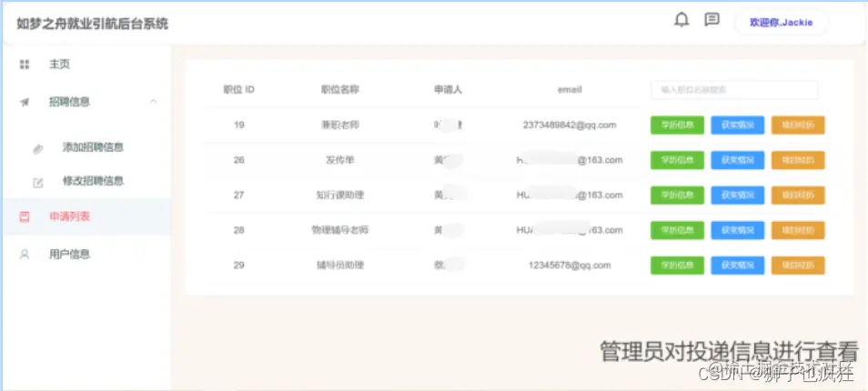This screenshot has height=391, width=868.
Task: Open the message chat icon in header
Action: [712, 19]
